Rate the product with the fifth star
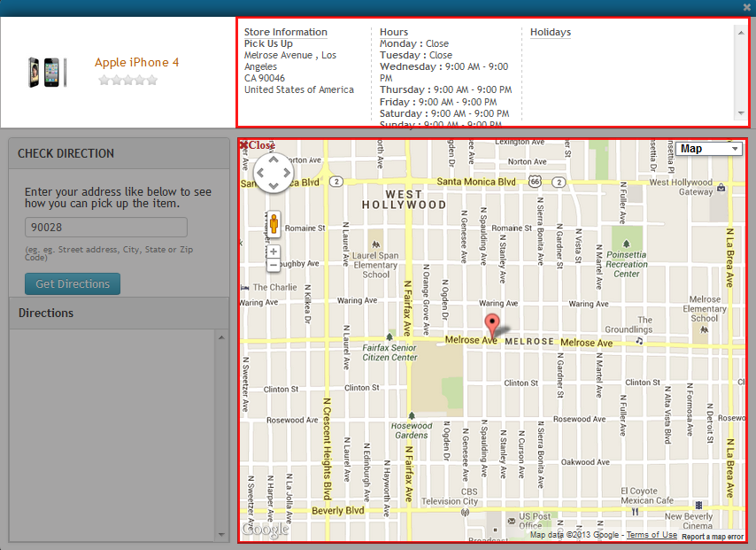The height and width of the screenshot is (550, 756). point(152,80)
